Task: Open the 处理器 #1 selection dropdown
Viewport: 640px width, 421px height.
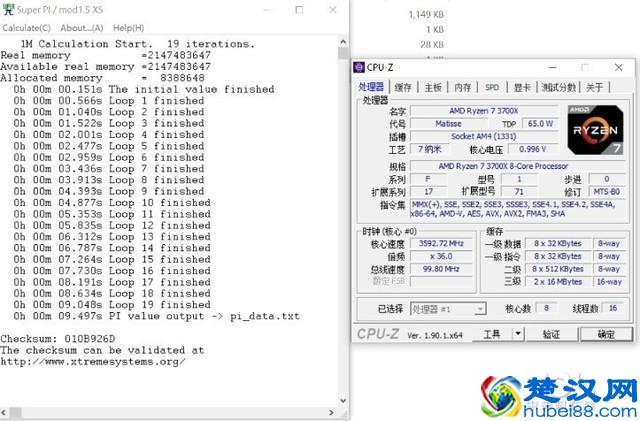Action: tap(448, 309)
